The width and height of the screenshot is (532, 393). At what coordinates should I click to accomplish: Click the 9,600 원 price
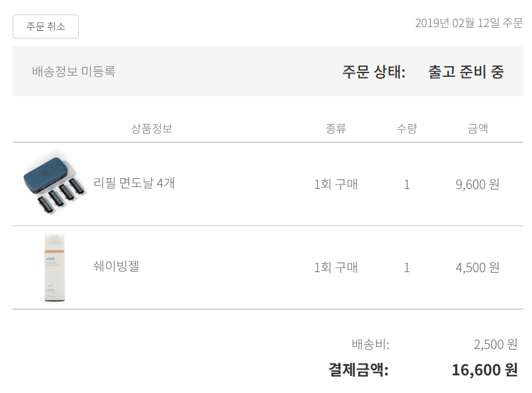point(477,185)
